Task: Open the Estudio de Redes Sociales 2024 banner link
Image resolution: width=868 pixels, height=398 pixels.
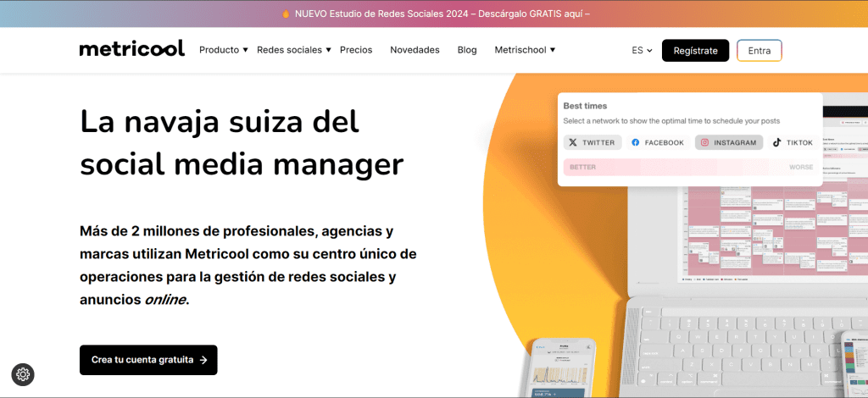Action: [442, 14]
